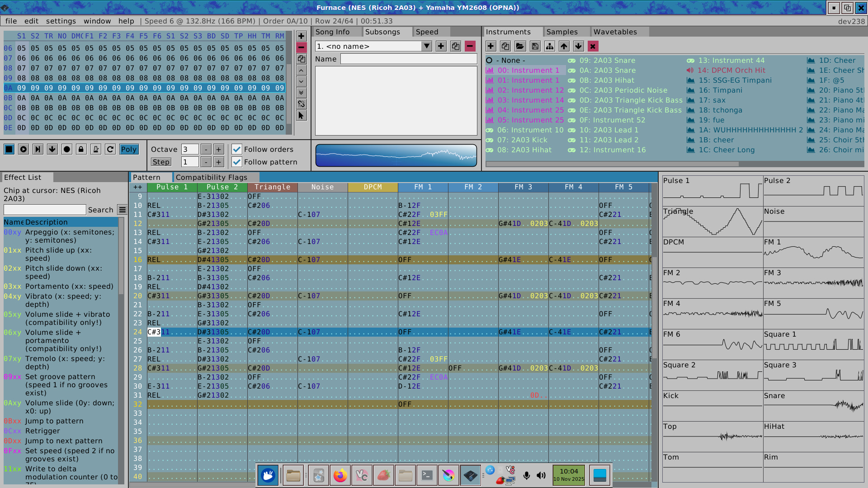Disable the Follow orders checkbox
This screenshot has height=488, width=868.
tap(237, 150)
